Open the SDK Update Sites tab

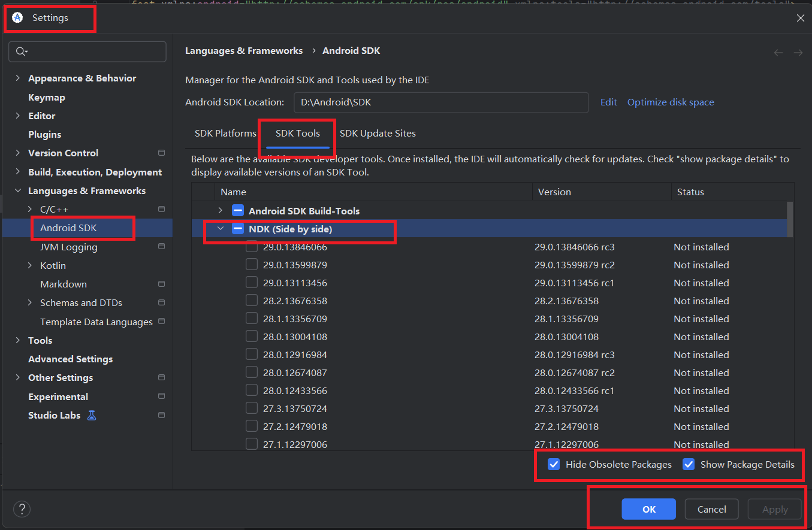[x=378, y=133]
